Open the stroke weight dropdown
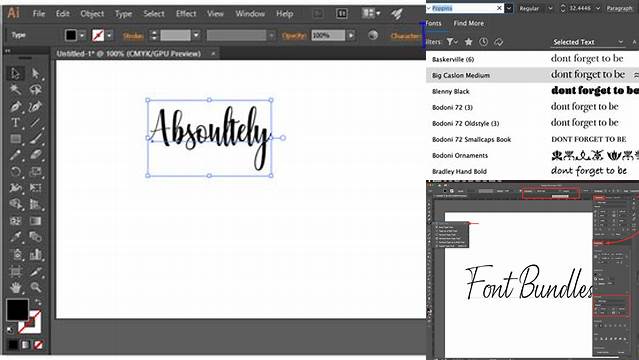 (x=196, y=35)
